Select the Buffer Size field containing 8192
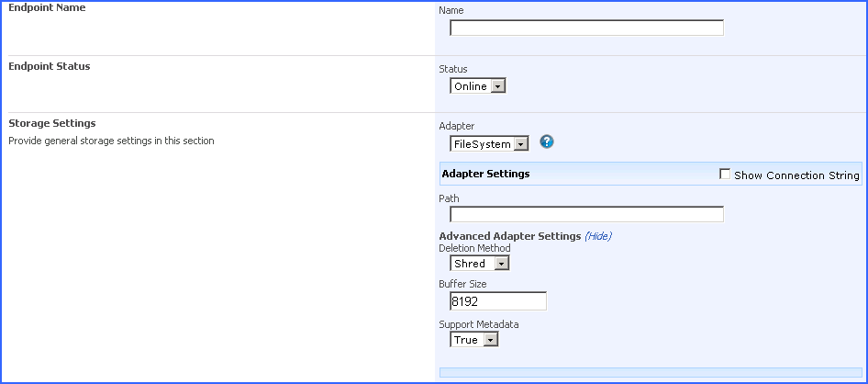This screenshot has width=868, height=384. pos(498,301)
